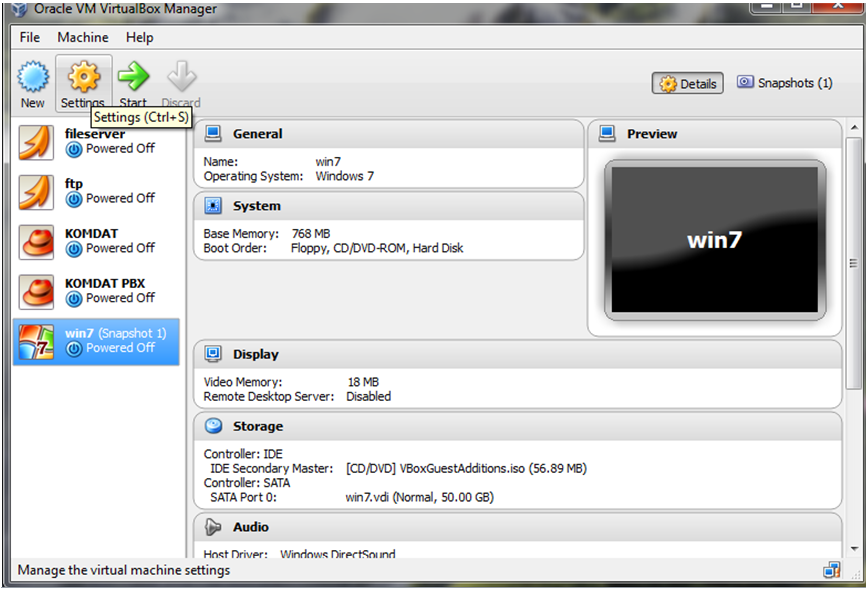This screenshot has height=592, width=866.
Task: Click the power state icon under ftp
Action: [74, 199]
